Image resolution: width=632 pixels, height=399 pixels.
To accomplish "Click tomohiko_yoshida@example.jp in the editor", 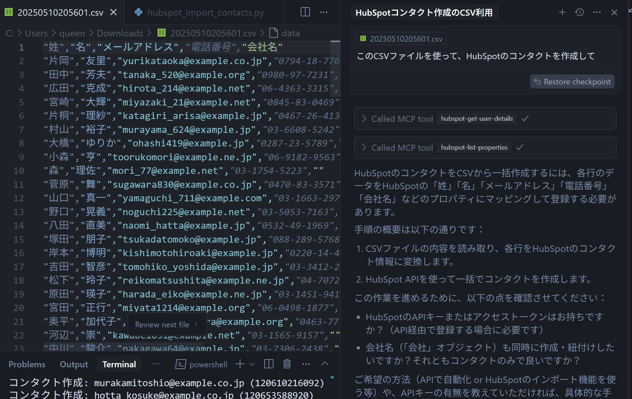I will (200, 267).
